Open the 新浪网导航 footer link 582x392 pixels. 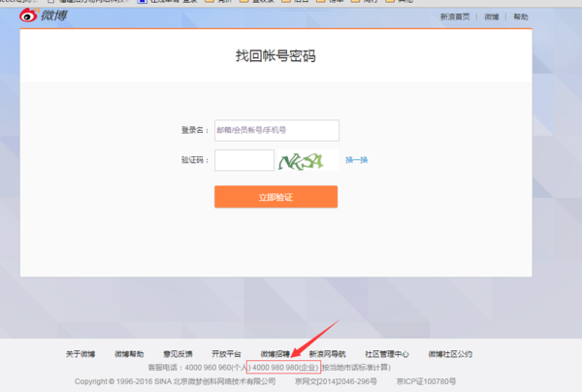point(328,354)
